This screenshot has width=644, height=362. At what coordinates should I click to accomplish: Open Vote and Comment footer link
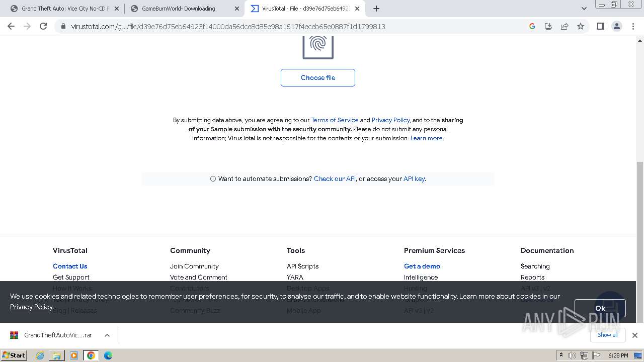tap(199, 277)
